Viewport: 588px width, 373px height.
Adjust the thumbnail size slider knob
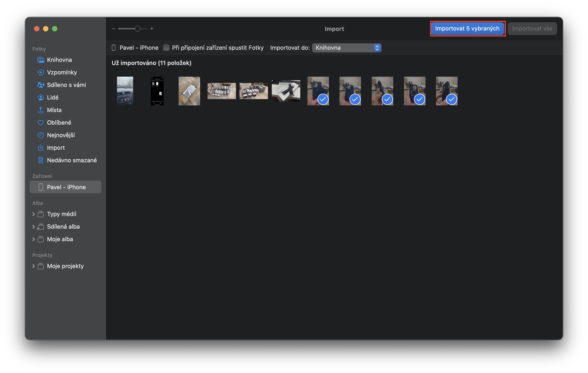(138, 28)
